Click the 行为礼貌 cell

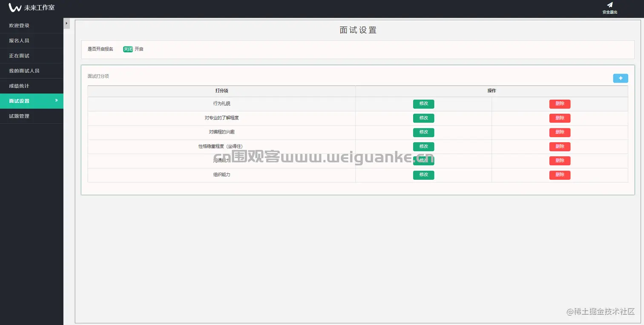pos(221,104)
